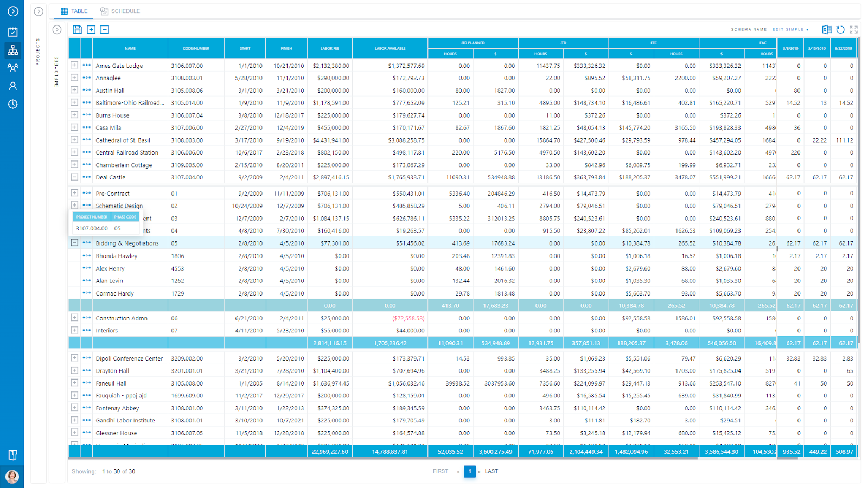Open the row menu for Cormac Hardy
This screenshot has width=868, height=488.
tap(87, 293)
